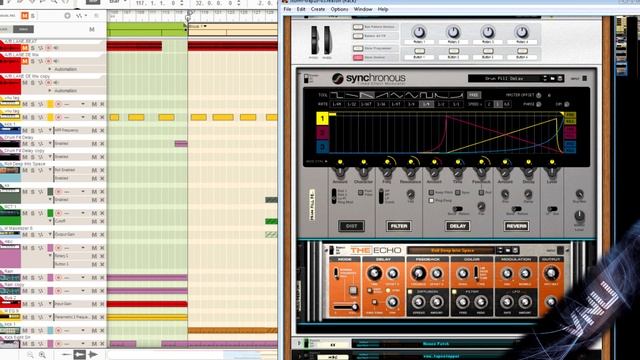Unfold the Bass Patch device in rack
640x360 pixels.
pyautogui.click(x=299, y=343)
